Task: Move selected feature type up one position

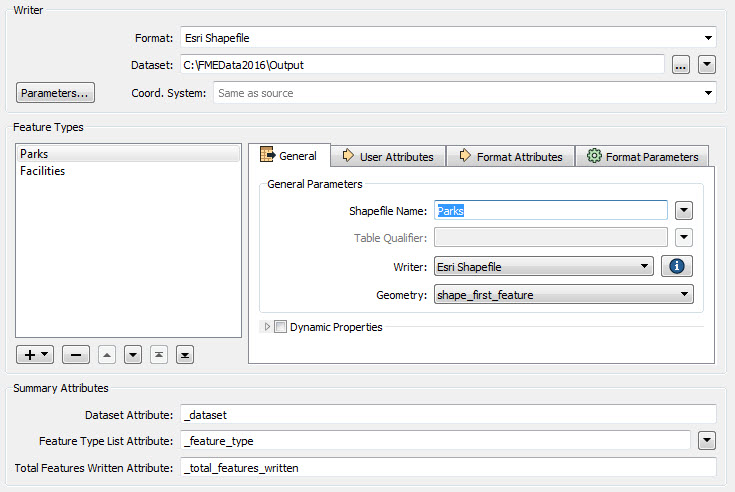Action: click(x=108, y=354)
